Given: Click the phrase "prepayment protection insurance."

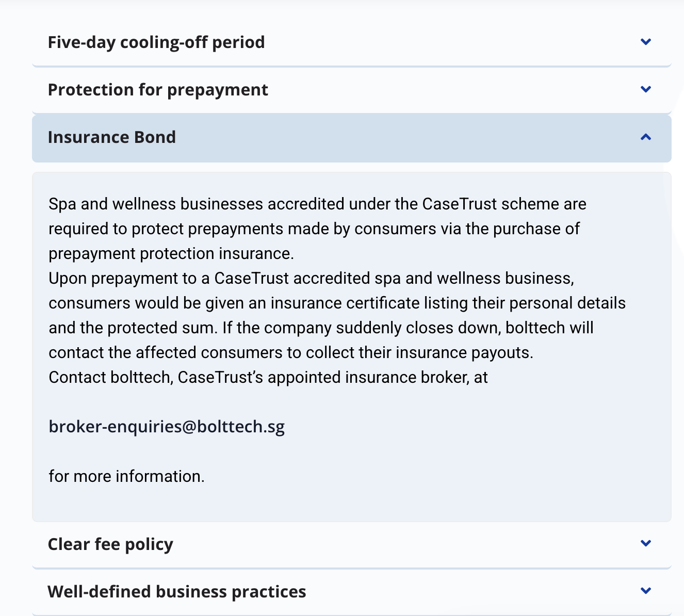Looking at the screenshot, I should pyautogui.click(x=171, y=254).
